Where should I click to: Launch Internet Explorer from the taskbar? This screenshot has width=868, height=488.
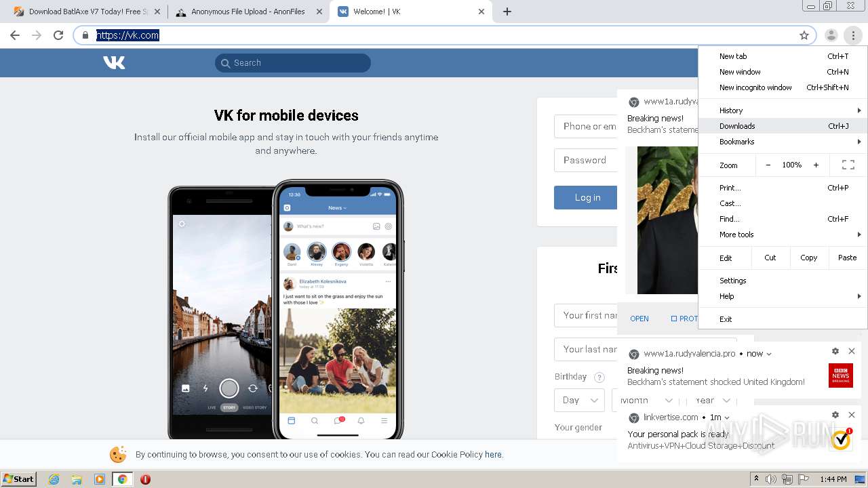(54, 479)
